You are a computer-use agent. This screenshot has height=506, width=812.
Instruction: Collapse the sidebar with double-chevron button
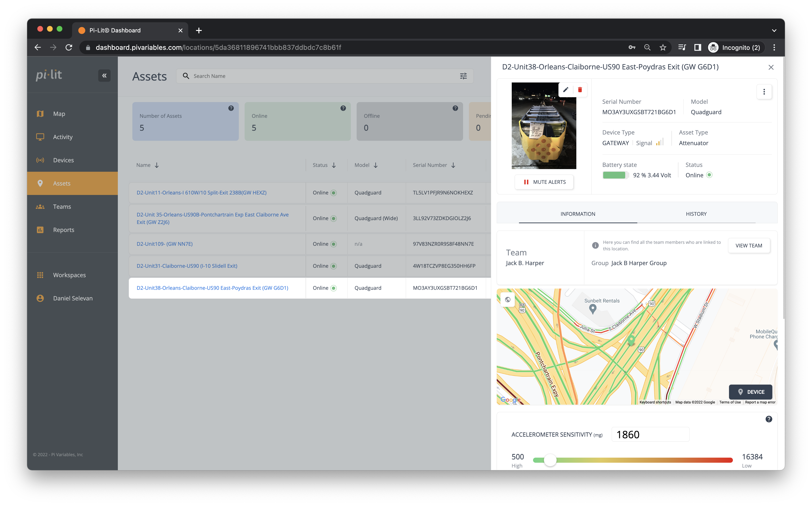(x=105, y=75)
